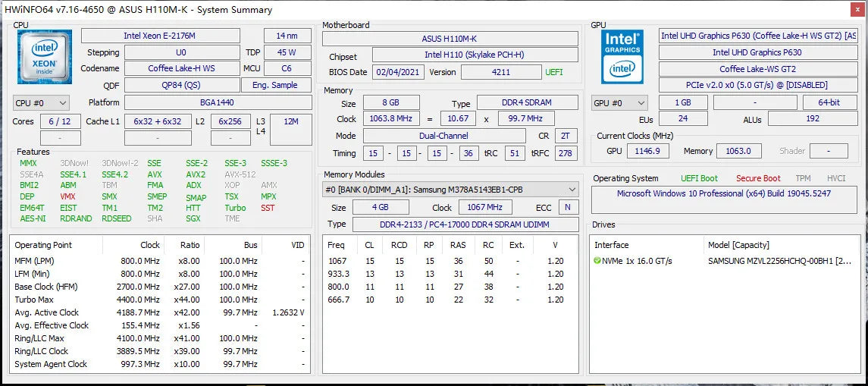Click the GPU memory 1 GB field
The width and height of the screenshot is (868, 386).
pos(683,102)
